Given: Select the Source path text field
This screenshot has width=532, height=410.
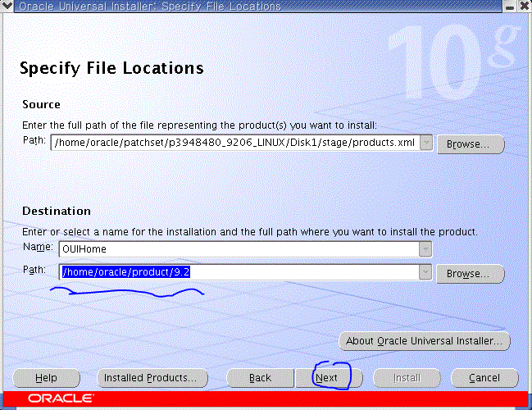Looking at the screenshot, I should pos(235,143).
